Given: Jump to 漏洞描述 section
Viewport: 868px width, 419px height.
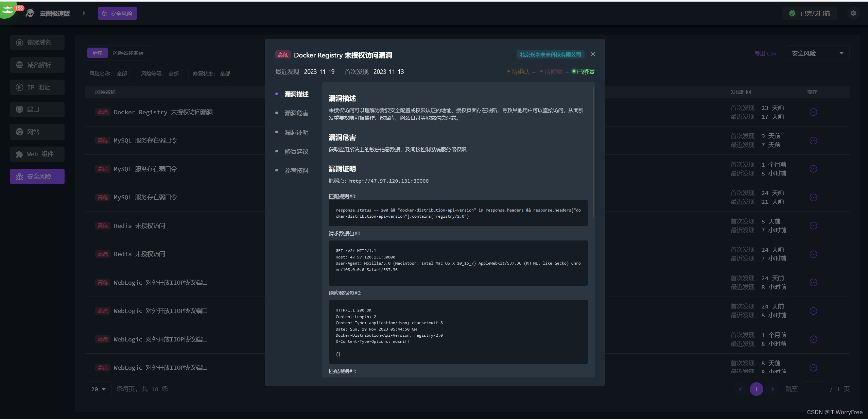Looking at the screenshot, I should 296,94.
